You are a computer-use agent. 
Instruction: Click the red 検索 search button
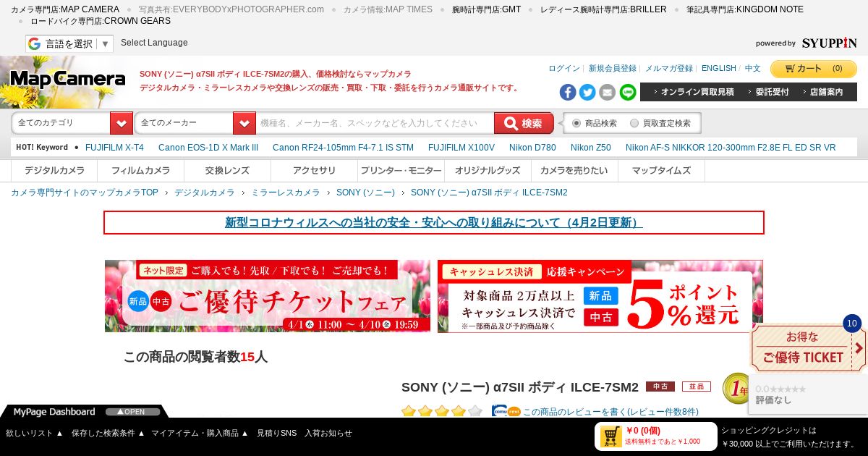point(524,123)
